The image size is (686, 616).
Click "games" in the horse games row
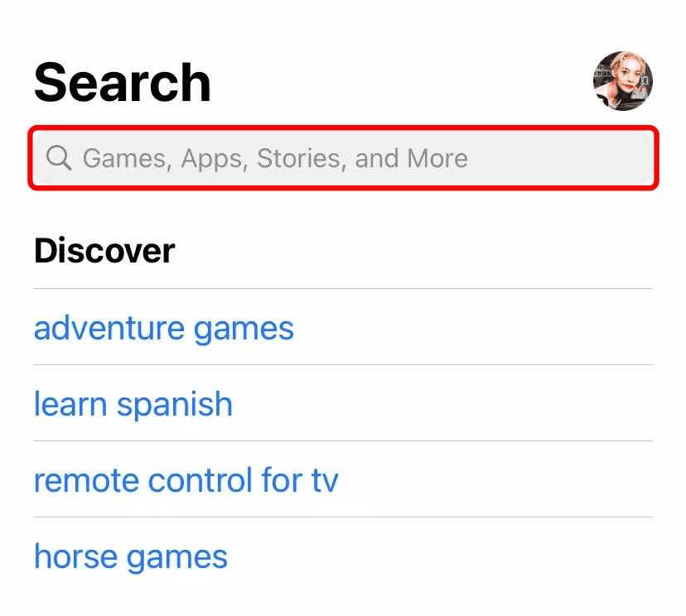pyautogui.click(x=177, y=559)
